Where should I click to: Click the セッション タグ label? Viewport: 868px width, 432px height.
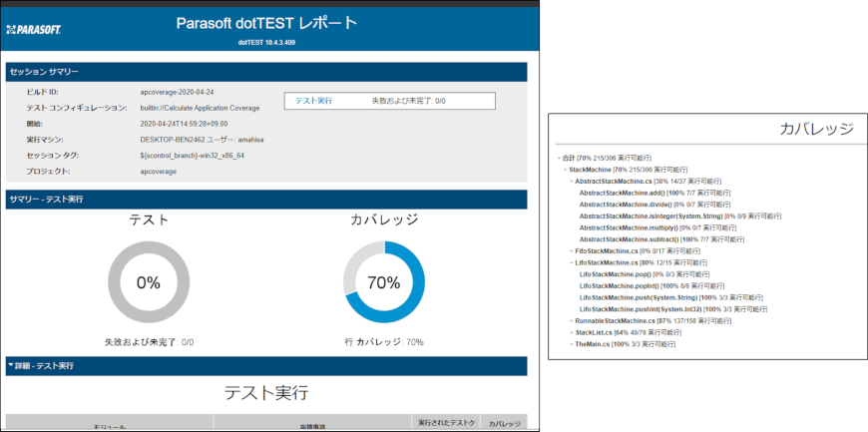pyautogui.click(x=54, y=156)
